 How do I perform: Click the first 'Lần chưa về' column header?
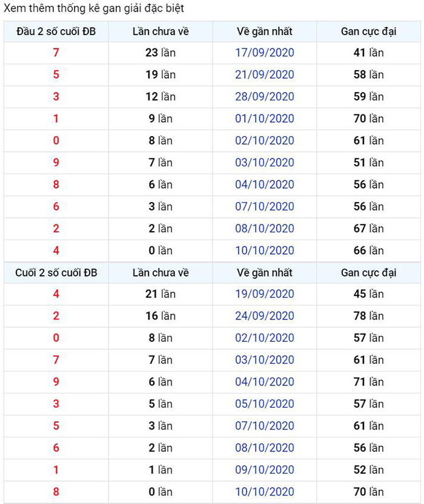tap(161, 31)
